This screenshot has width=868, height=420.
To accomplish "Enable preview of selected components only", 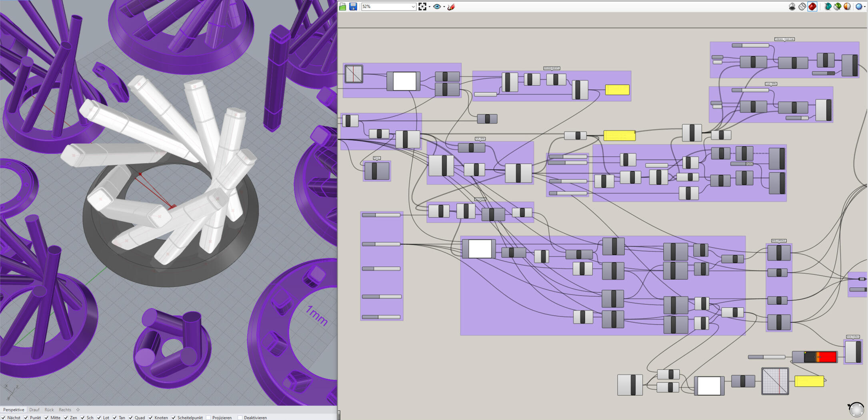I will click(x=828, y=7).
